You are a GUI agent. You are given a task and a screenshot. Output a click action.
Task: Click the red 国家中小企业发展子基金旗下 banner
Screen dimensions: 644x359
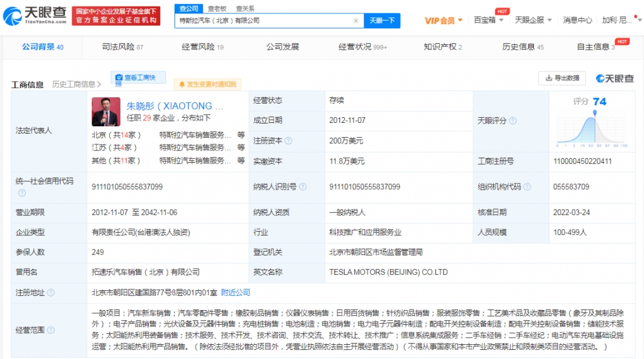116,15
